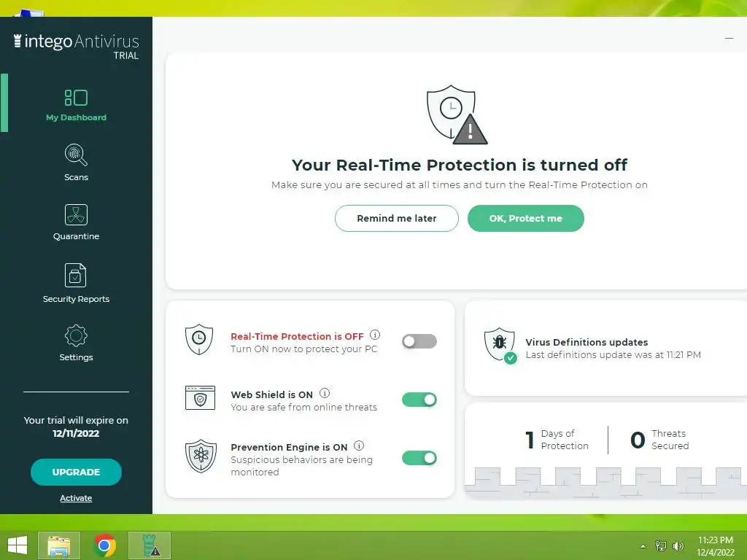This screenshot has width=747, height=560.
Task: Click the large shield warning icon
Action: tap(457, 114)
